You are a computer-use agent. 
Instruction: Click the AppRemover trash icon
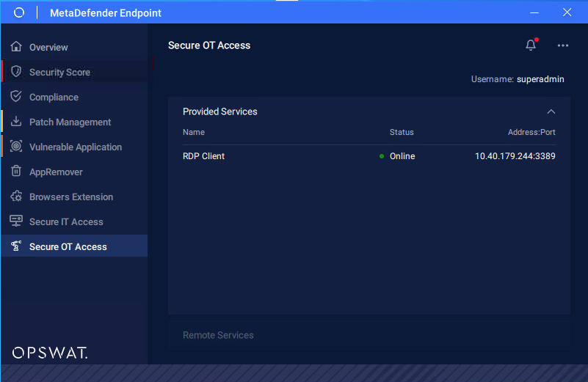pyautogui.click(x=16, y=171)
